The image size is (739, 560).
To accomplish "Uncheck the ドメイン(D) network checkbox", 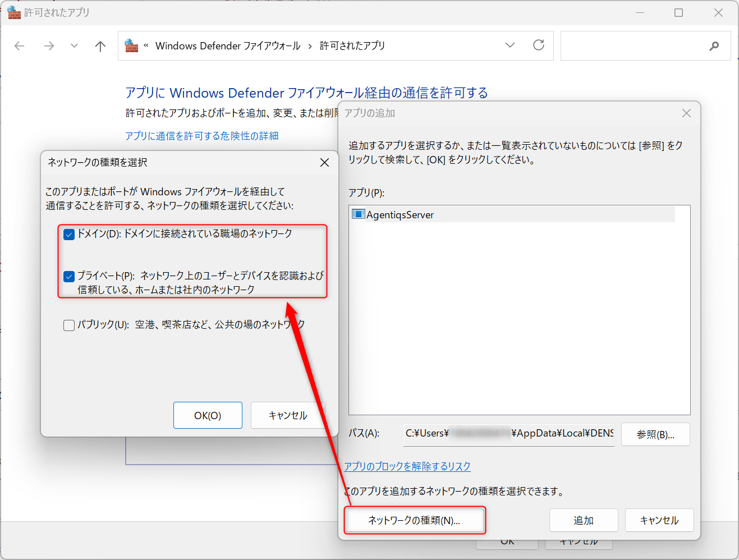I will point(68,234).
